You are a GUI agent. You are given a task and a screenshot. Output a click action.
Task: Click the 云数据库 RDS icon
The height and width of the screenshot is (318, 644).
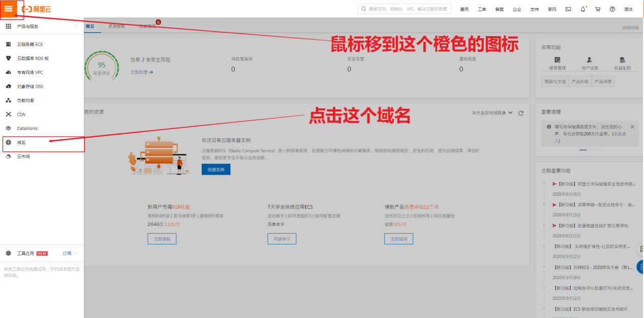pyautogui.click(x=8, y=58)
